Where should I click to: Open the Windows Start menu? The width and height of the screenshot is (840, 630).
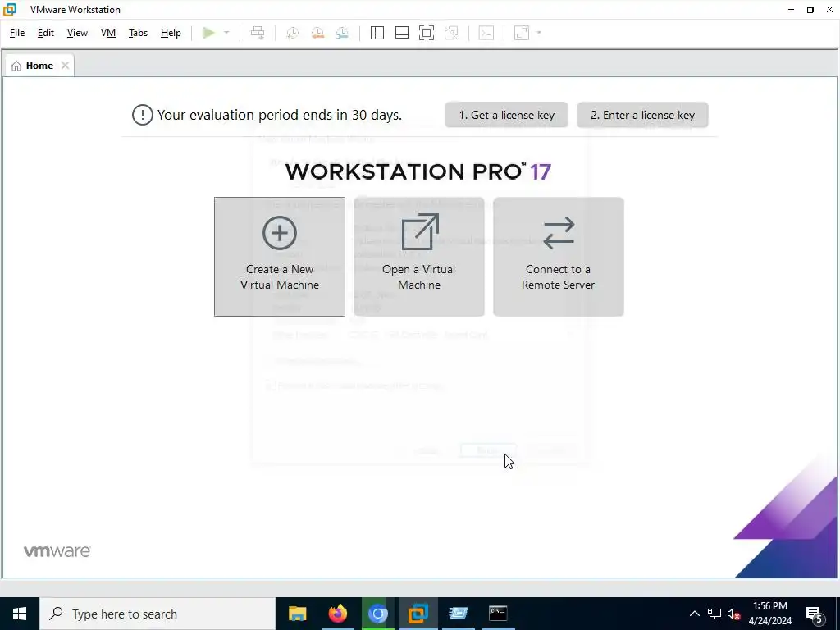click(20, 614)
